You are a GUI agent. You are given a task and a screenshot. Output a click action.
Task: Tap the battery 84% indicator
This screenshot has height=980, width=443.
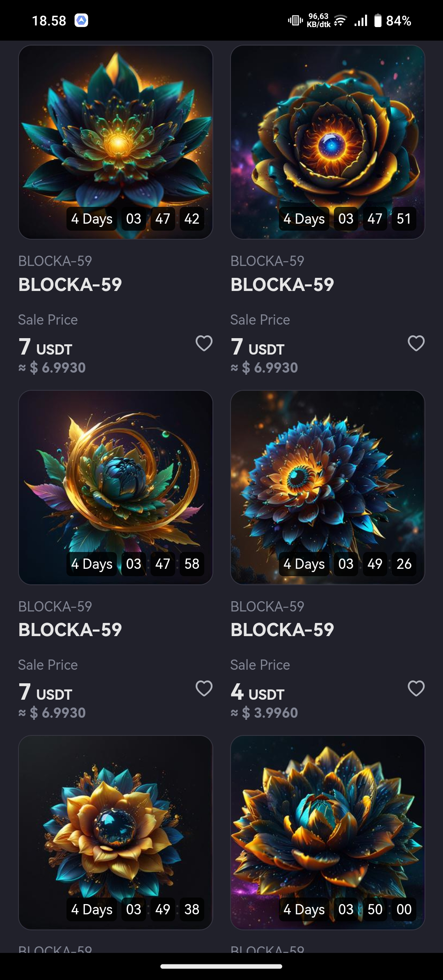point(393,21)
